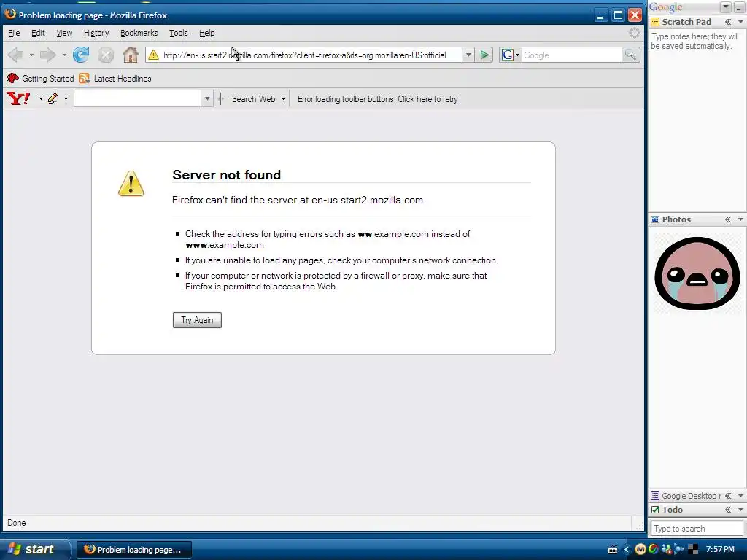Click the Todo gadget check icon
The width and height of the screenshot is (747, 560).
click(x=655, y=510)
